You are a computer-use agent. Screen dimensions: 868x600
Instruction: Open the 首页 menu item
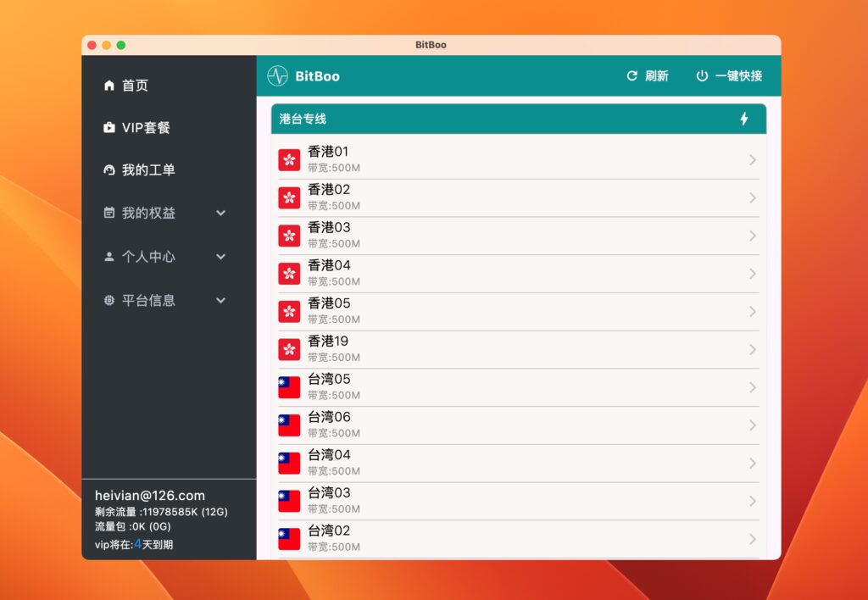[x=136, y=85]
